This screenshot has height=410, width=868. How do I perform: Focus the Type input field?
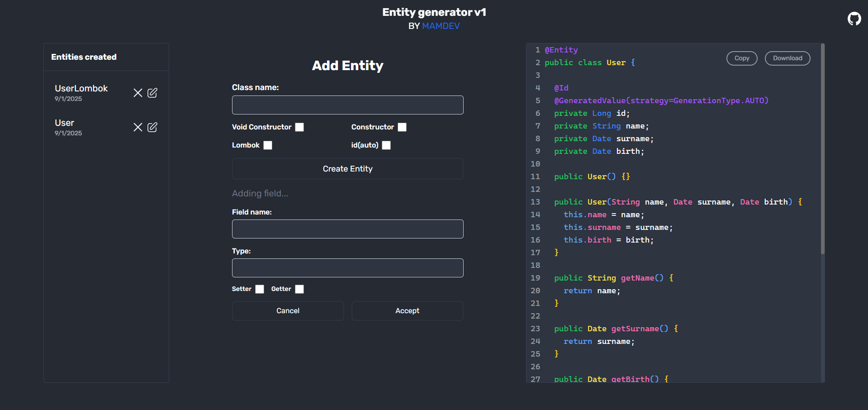coord(347,268)
